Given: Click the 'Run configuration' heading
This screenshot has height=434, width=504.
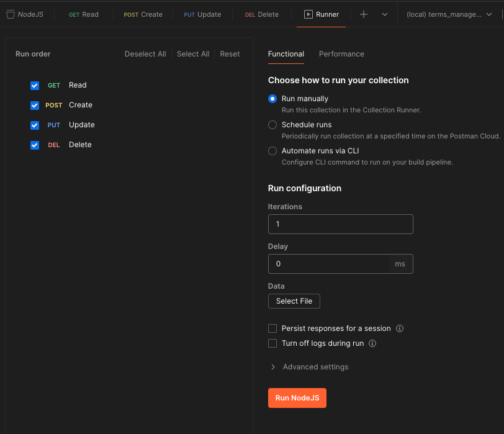Looking at the screenshot, I should (x=305, y=188).
